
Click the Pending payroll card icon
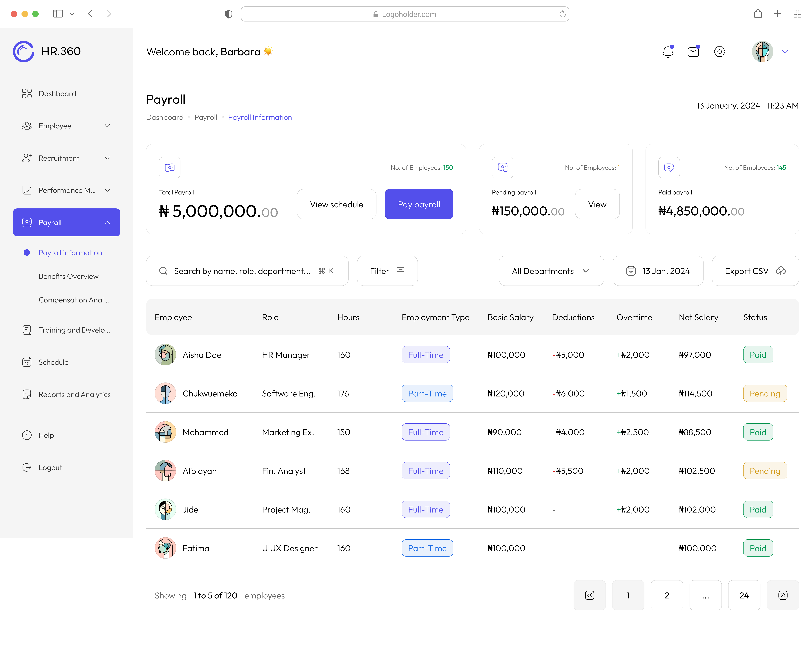pos(502,167)
